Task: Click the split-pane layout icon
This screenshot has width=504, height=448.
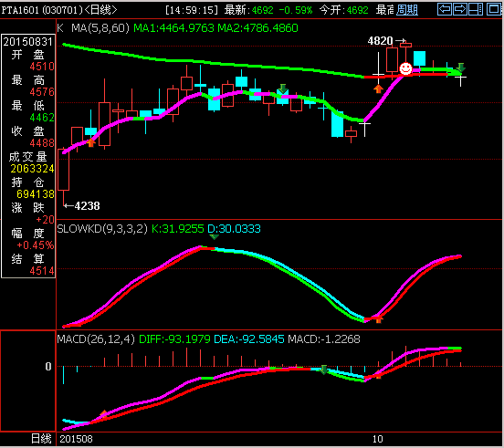Action: tap(476, 9)
